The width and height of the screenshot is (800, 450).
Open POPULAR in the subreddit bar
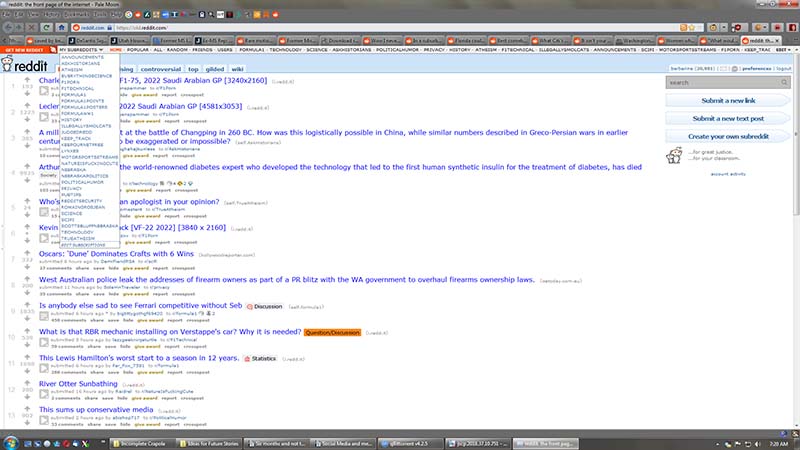(x=137, y=50)
